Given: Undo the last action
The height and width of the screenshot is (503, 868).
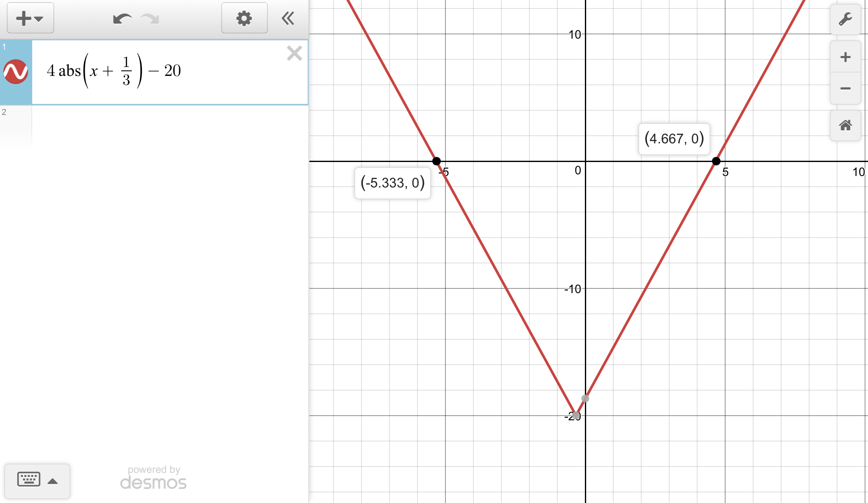Looking at the screenshot, I should point(122,19).
